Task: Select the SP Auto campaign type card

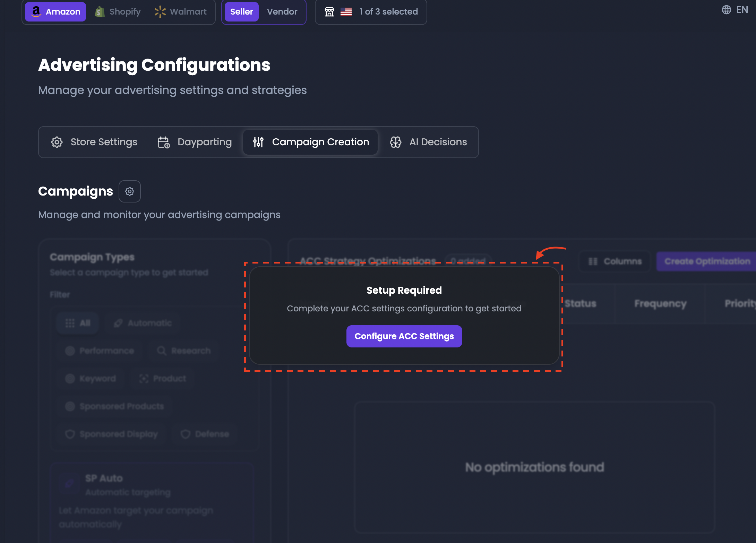Action: [x=152, y=501]
